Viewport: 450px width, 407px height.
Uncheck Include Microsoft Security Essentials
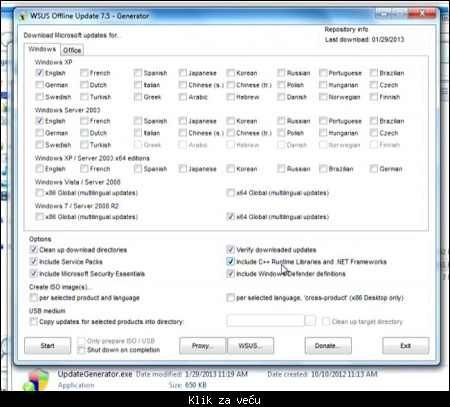pos(33,274)
